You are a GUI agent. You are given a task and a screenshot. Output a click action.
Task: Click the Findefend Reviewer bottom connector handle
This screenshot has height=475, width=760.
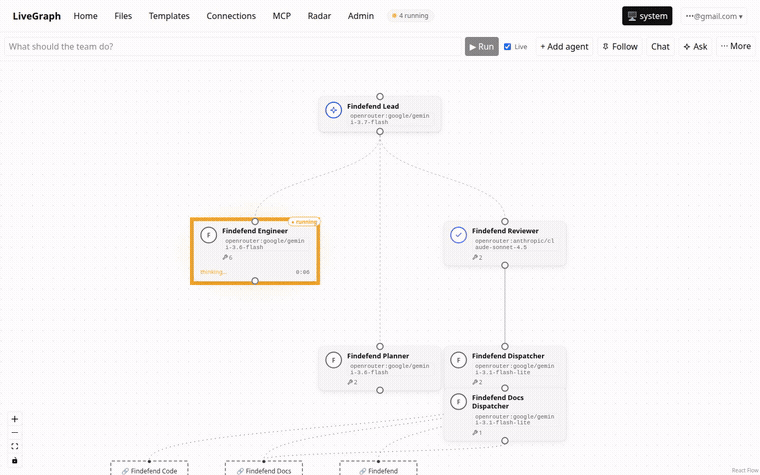point(505,265)
